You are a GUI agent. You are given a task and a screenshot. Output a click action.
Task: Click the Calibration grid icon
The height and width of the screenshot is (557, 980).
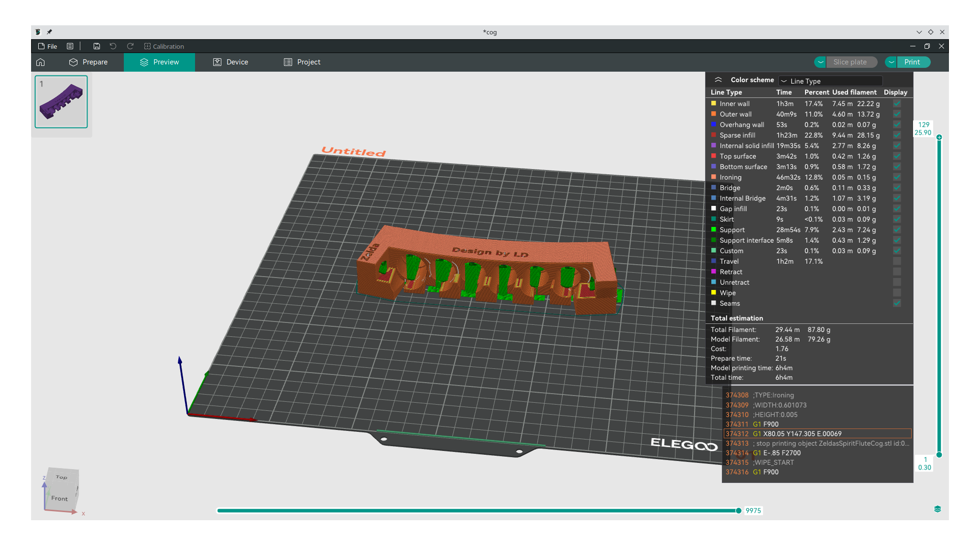[x=147, y=46]
